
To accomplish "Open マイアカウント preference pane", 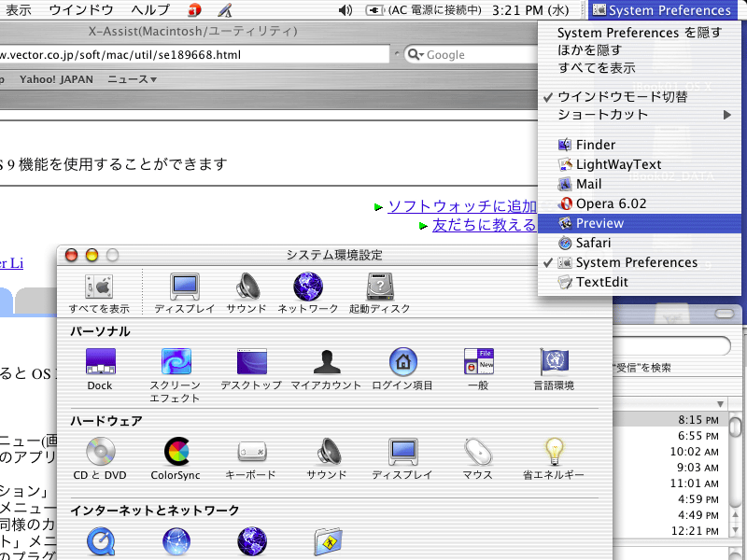I will (x=326, y=370).
